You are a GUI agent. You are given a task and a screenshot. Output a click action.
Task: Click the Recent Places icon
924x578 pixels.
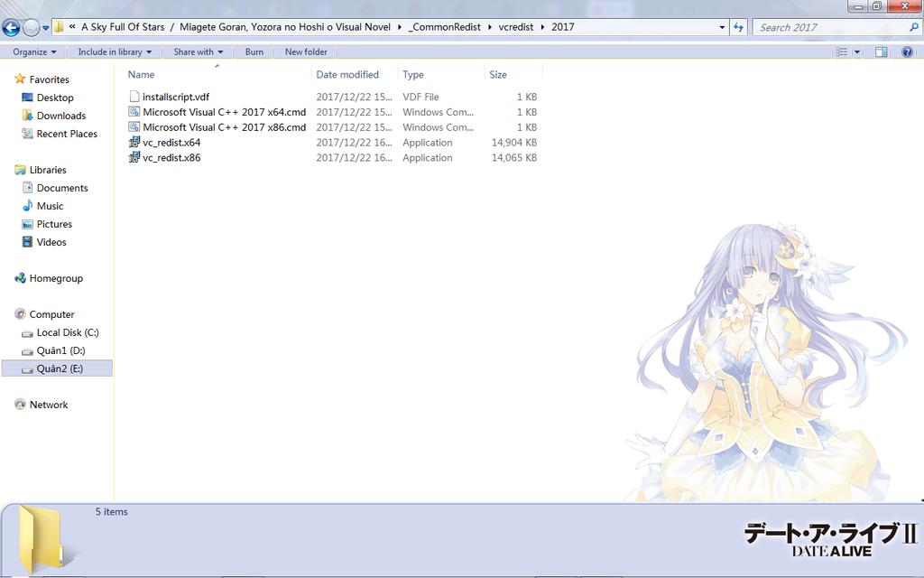(27, 134)
